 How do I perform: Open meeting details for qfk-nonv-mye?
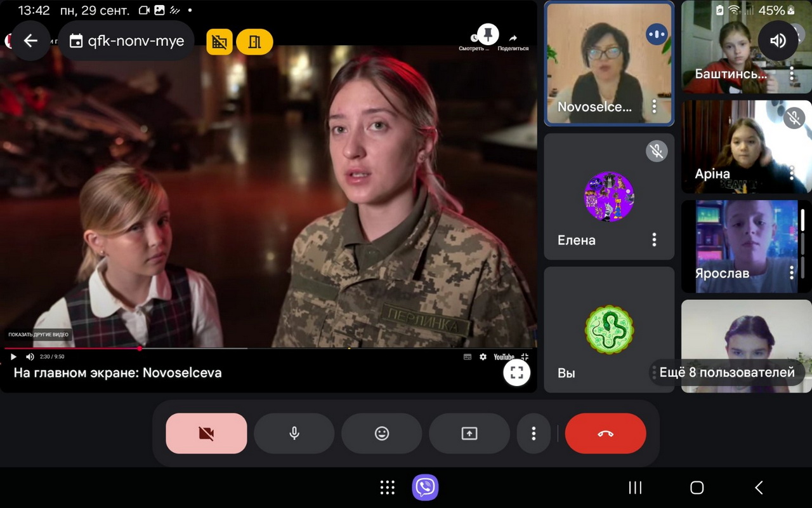coord(126,41)
